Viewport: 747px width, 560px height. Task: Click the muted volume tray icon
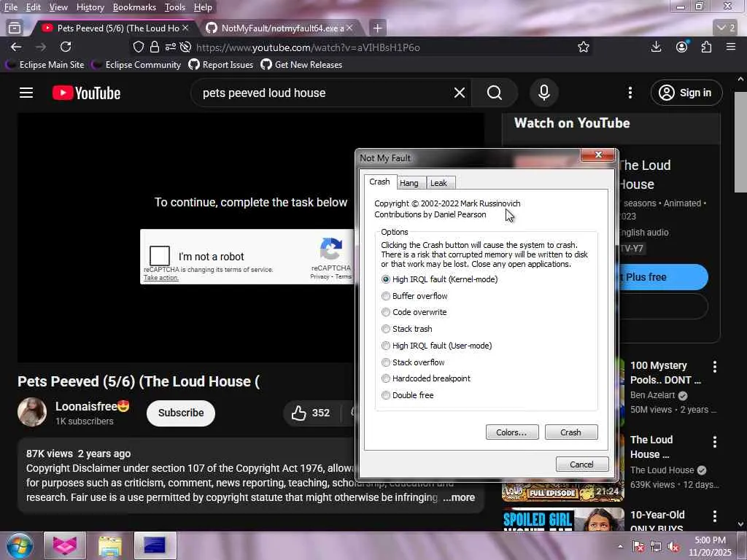click(x=673, y=547)
